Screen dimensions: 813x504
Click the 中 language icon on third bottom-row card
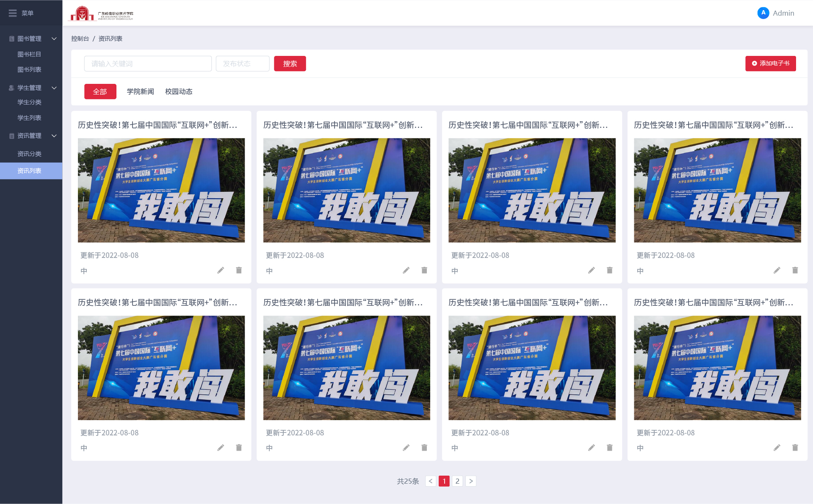[455, 448]
